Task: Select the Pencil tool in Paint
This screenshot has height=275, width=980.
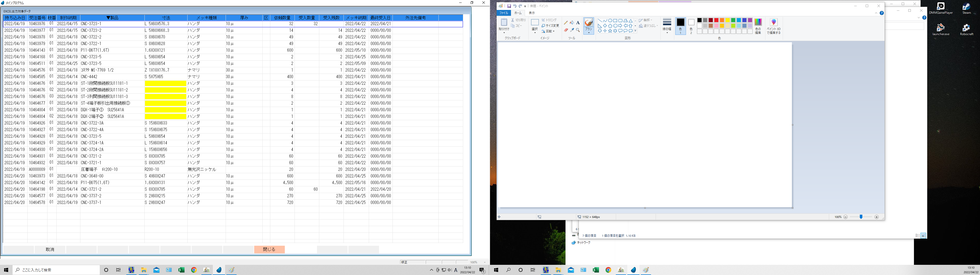Action: [566, 23]
